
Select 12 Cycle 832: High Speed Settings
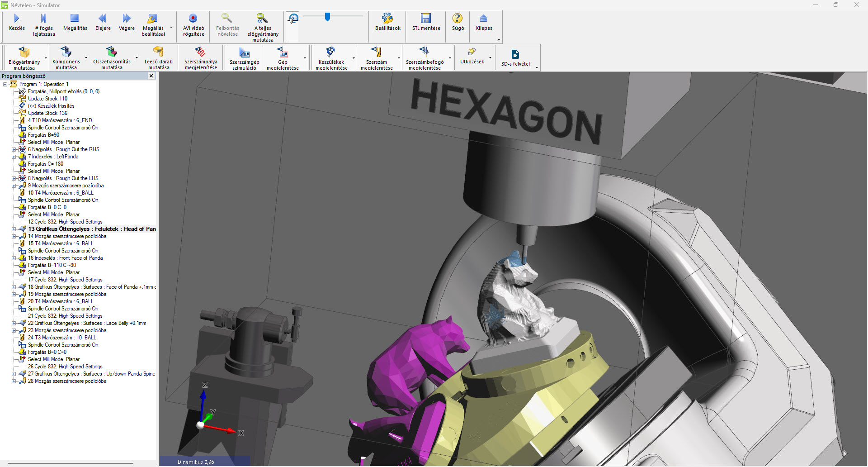point(65,222)
